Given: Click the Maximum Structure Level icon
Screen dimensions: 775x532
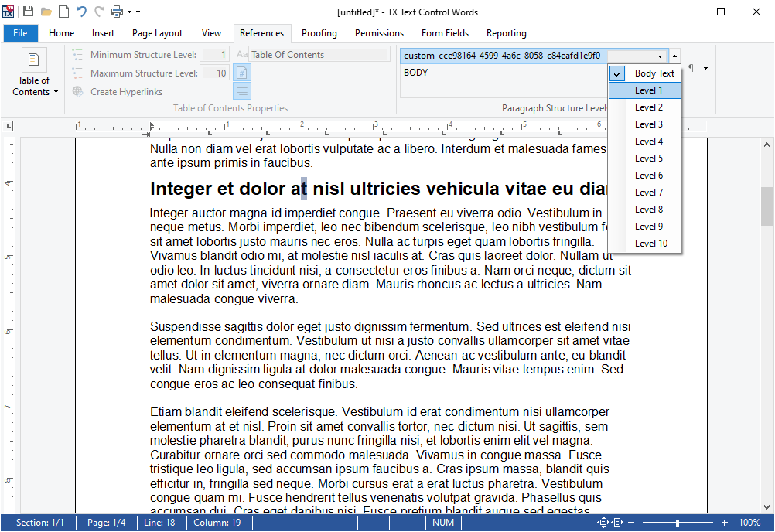Looking at the screenshot, I should point(77,73).
